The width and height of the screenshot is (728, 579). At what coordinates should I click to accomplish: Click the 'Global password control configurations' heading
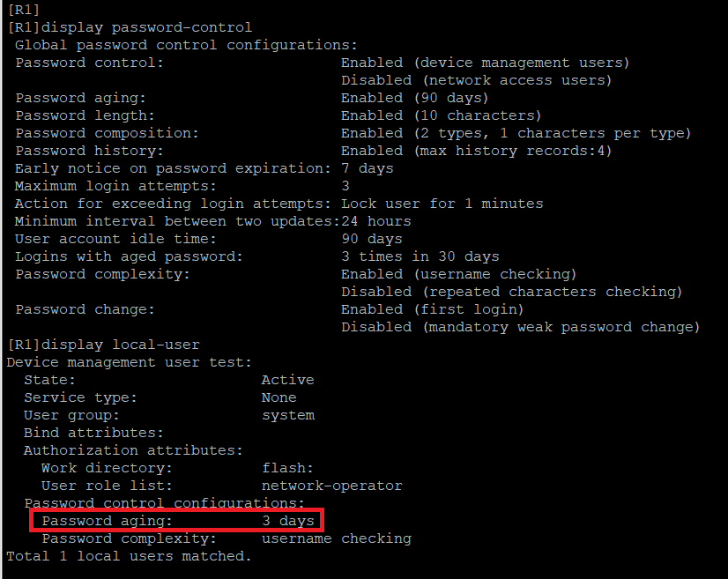click(x=186, y=45)
